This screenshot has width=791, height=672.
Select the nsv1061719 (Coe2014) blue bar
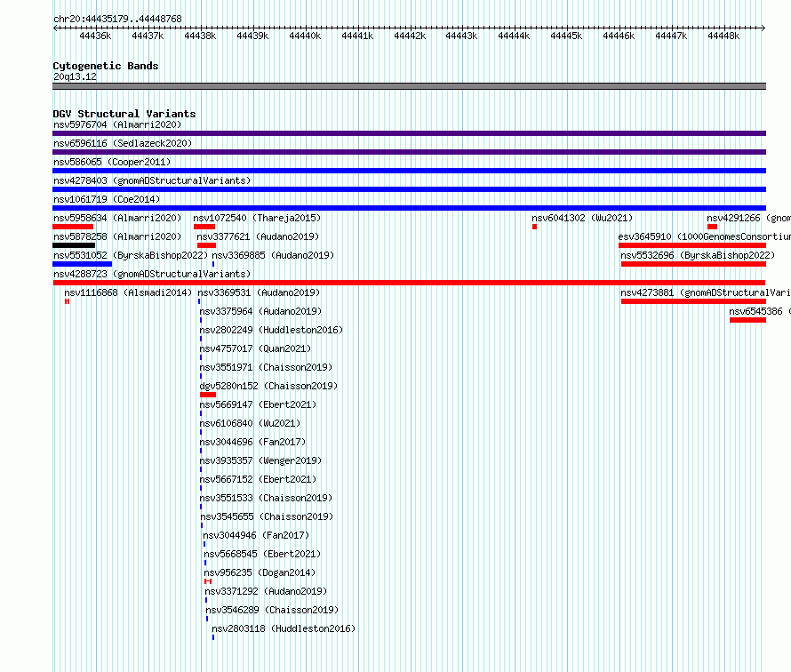click(x=409, y=208)
